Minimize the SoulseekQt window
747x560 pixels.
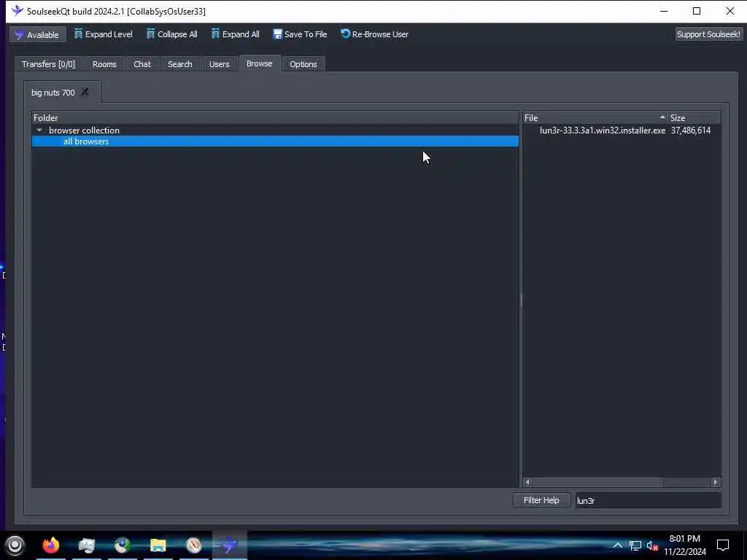(664, 11)
